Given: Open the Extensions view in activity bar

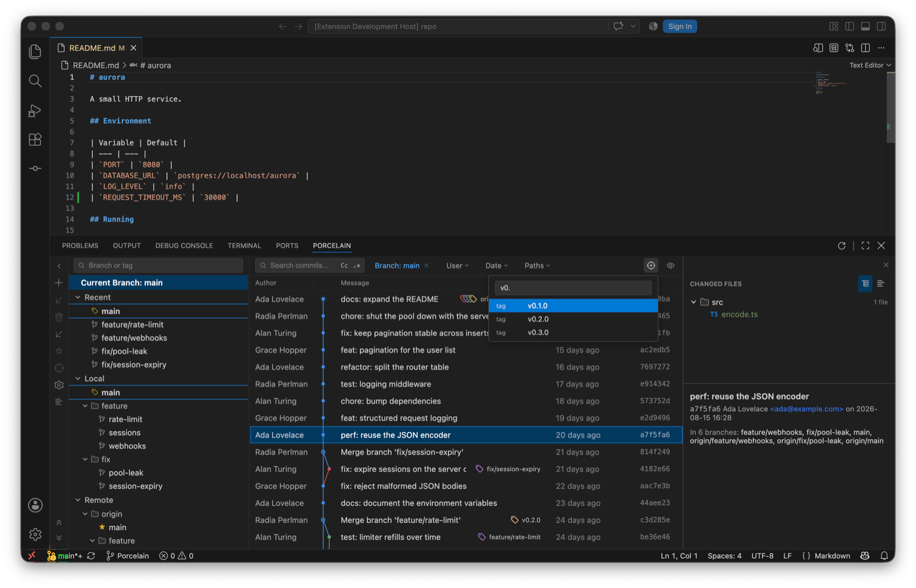Looking at the screenshot, I should point(35,140).
